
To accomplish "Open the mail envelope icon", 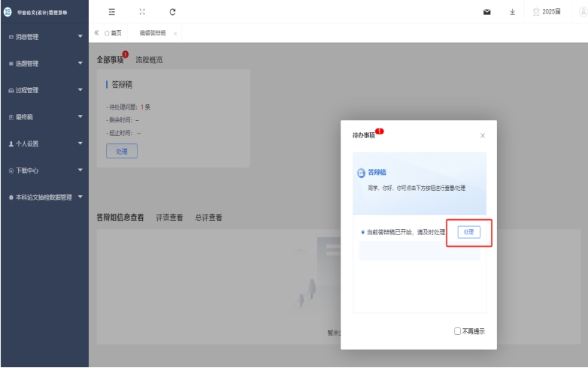I will pyautogui.click(x=486, y=12).
